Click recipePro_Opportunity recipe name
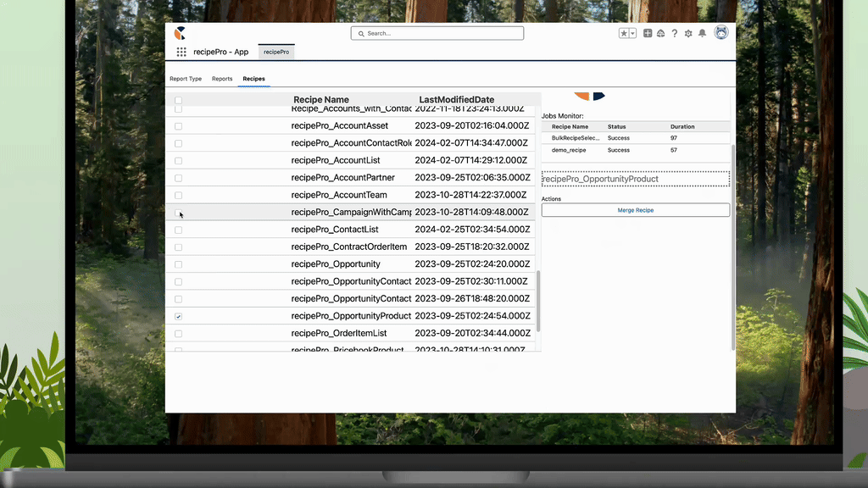Image resolution: width=868 pixels, height=488 pixels. pyautogui.click(x=336, y=264)
